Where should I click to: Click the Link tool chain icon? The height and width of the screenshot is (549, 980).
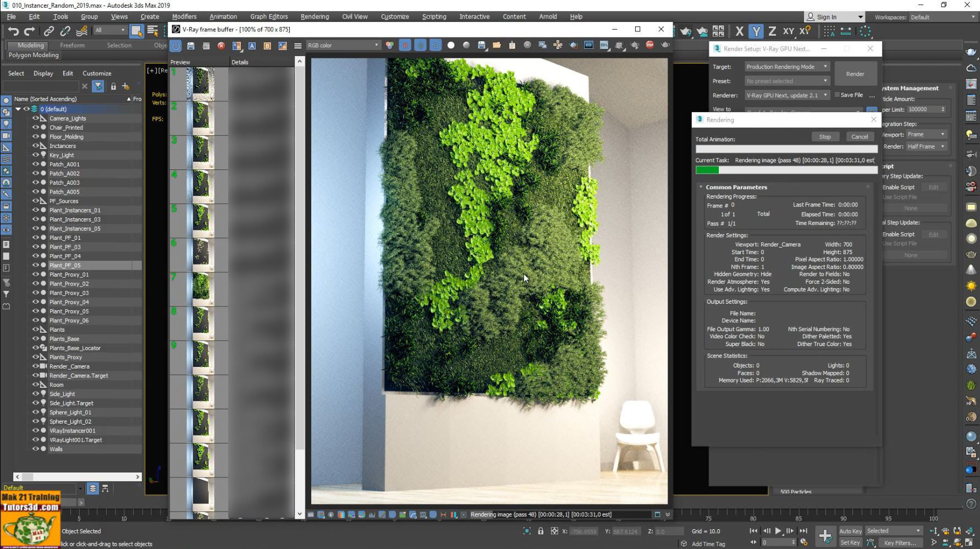(x=49, y=31)
